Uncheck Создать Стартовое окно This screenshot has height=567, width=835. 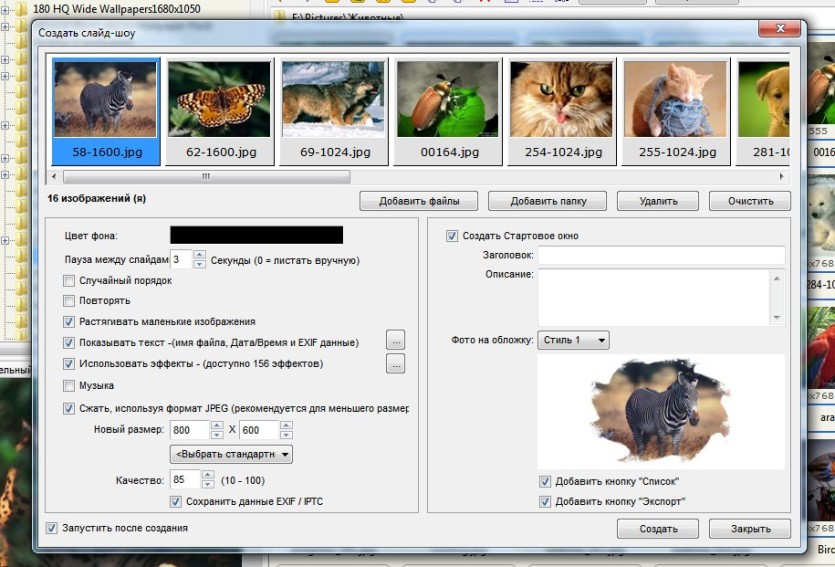tap(452, 236)
